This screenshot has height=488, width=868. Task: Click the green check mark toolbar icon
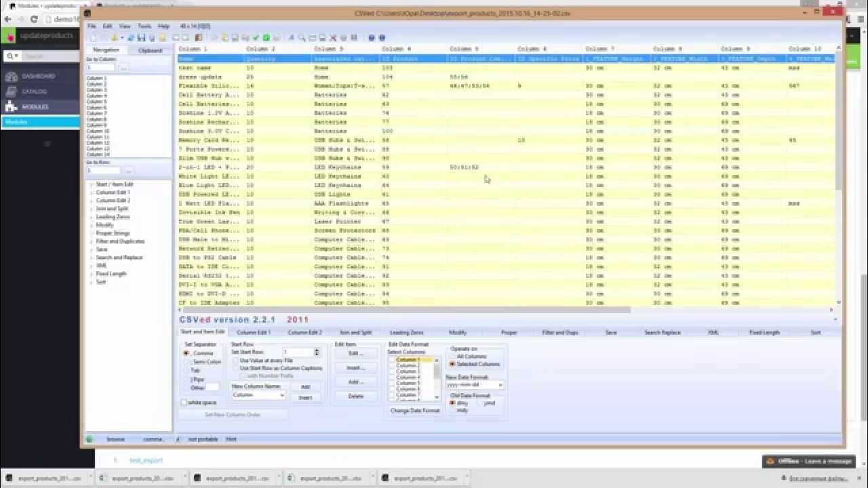(x=256, y=37)
